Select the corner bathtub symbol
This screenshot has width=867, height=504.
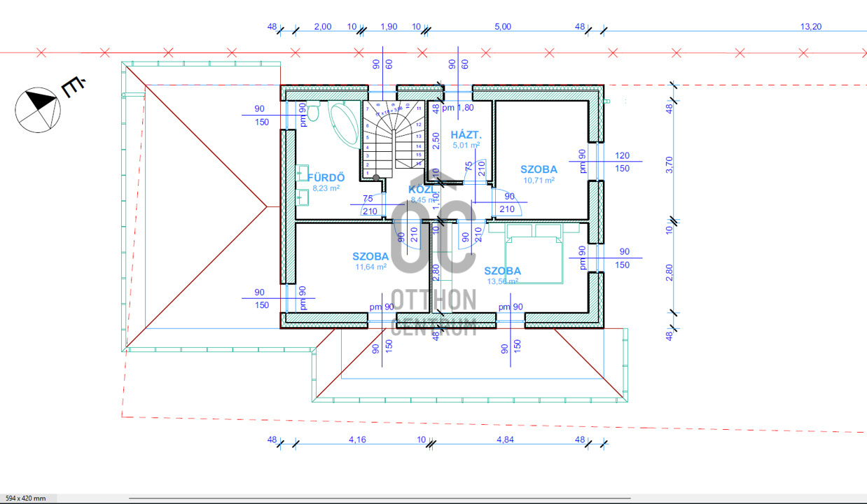tap(346, 124)
